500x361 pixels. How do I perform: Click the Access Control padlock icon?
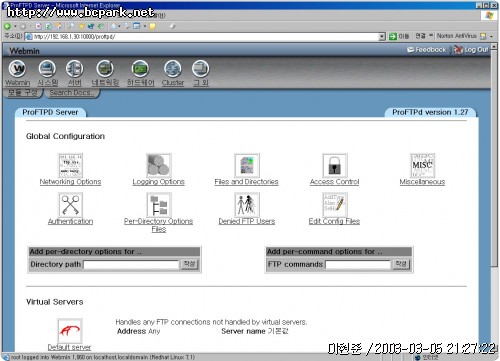pyautogui.click(x=335, y=165)
